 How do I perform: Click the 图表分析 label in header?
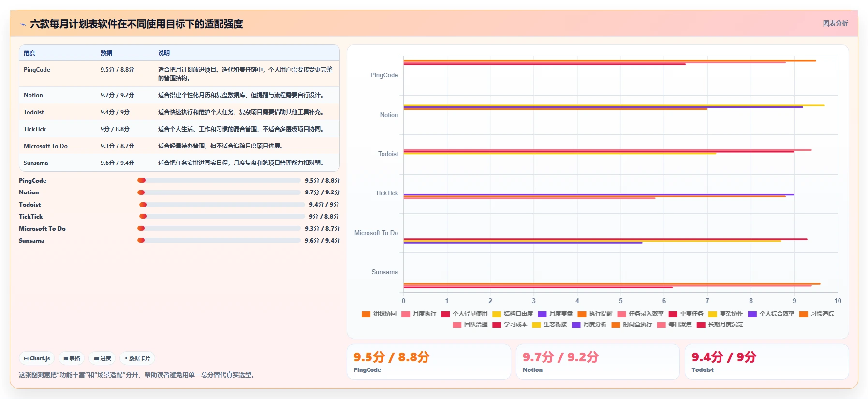click(835, 23)
